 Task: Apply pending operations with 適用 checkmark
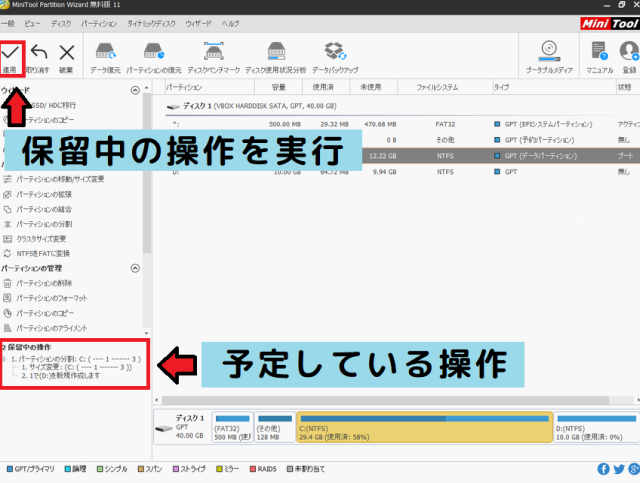click(x=11, y=58)
